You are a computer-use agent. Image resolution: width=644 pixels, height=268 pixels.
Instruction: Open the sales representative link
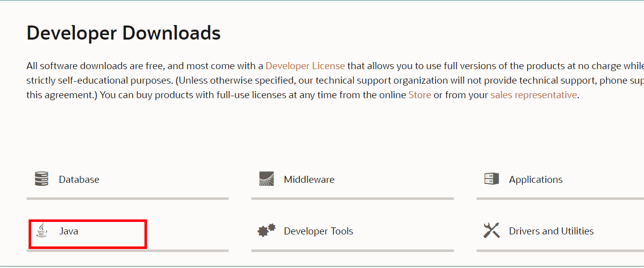(534, 95)
